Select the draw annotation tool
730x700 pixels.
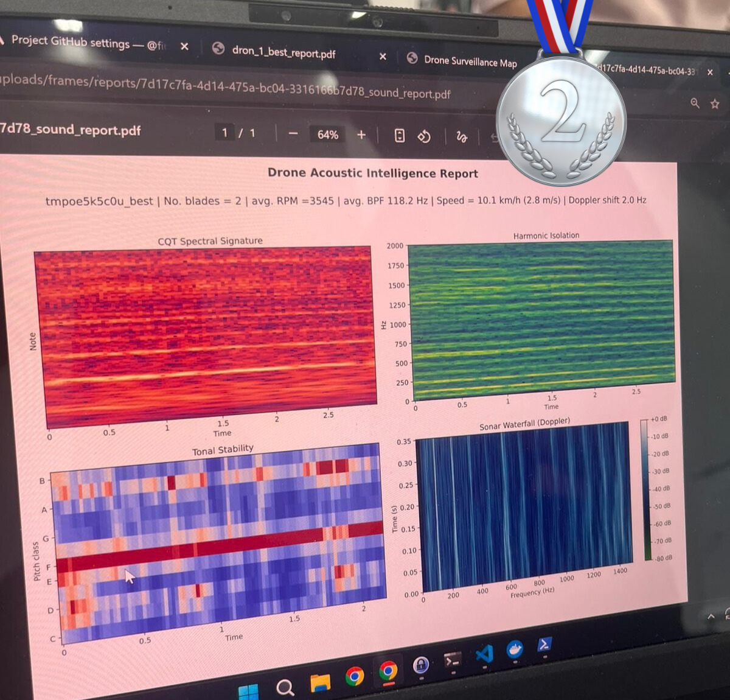[462, 137]
